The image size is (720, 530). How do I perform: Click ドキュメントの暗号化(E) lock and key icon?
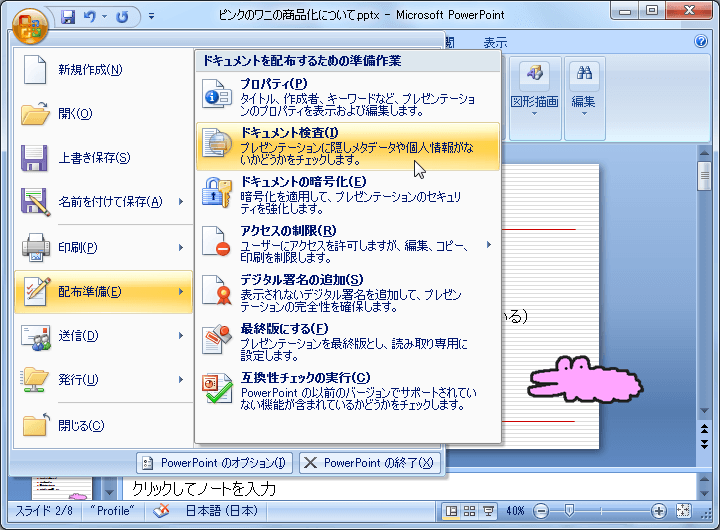point(217,192)
